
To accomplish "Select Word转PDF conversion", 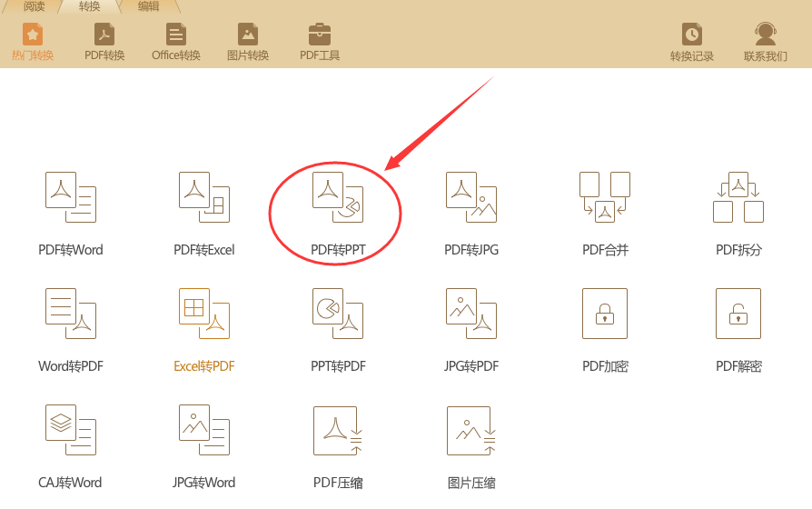I will click(71, 330).
